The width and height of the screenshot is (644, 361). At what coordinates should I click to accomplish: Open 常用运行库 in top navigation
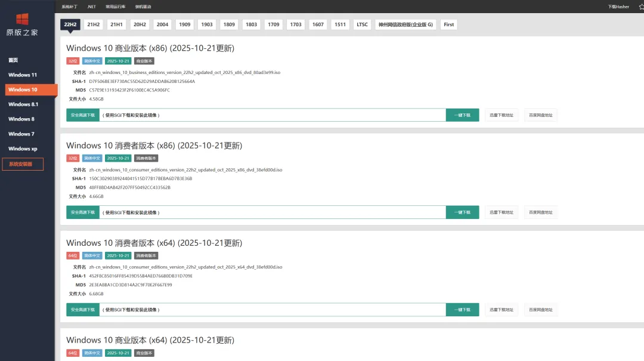pyautogui.click(x=116, y=7)
